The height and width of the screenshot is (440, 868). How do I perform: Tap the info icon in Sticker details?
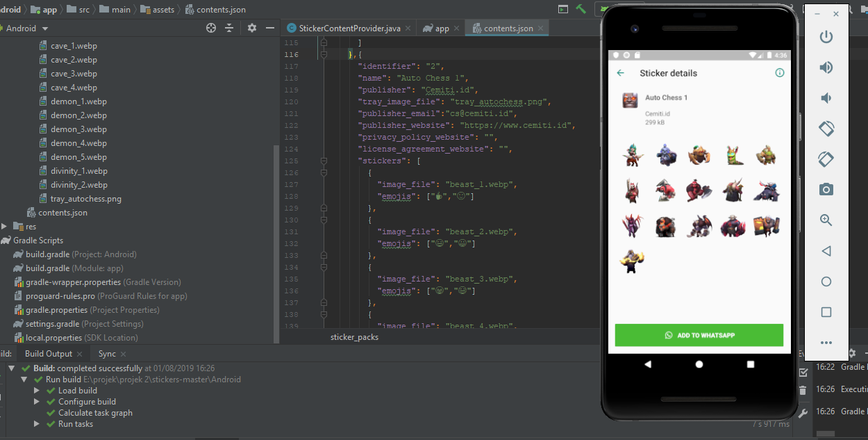tap(780, 73)
